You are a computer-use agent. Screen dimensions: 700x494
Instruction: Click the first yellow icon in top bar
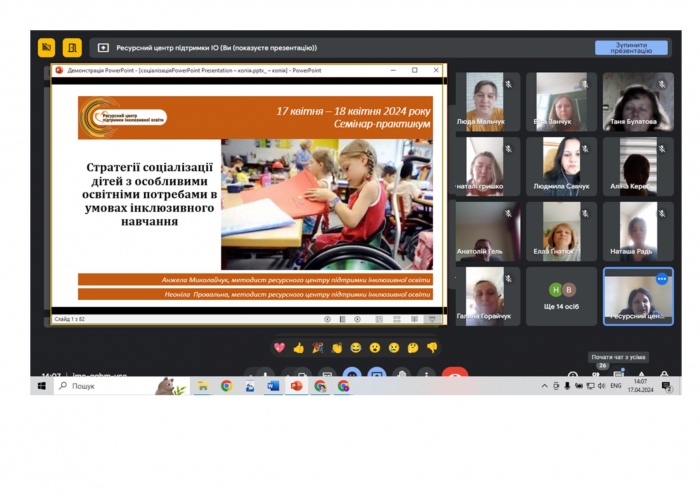click(46, 47)
